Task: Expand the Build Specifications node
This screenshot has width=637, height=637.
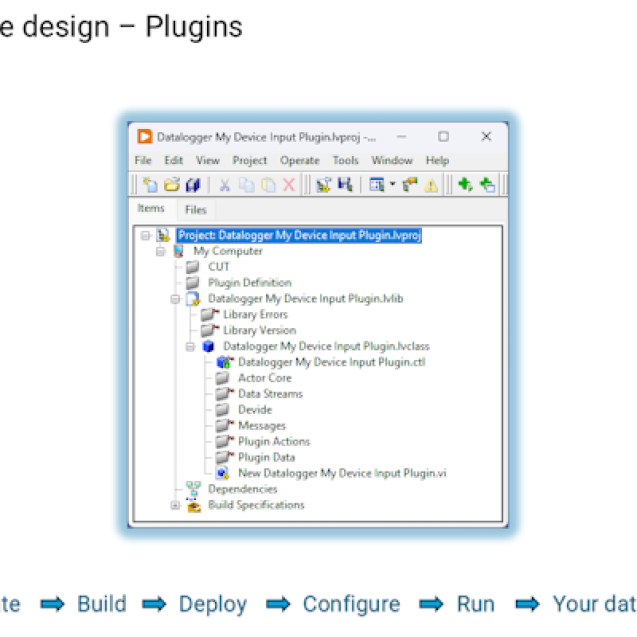Action: [176, 505]
